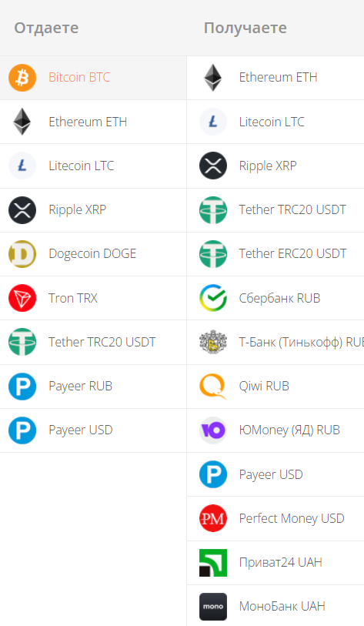Pick Ethereum ETH in Получаете column

click(x=276, y=78)
